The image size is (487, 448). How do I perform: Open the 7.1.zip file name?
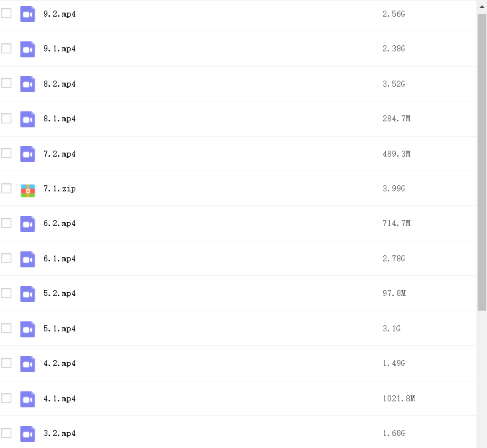point(59,189)
